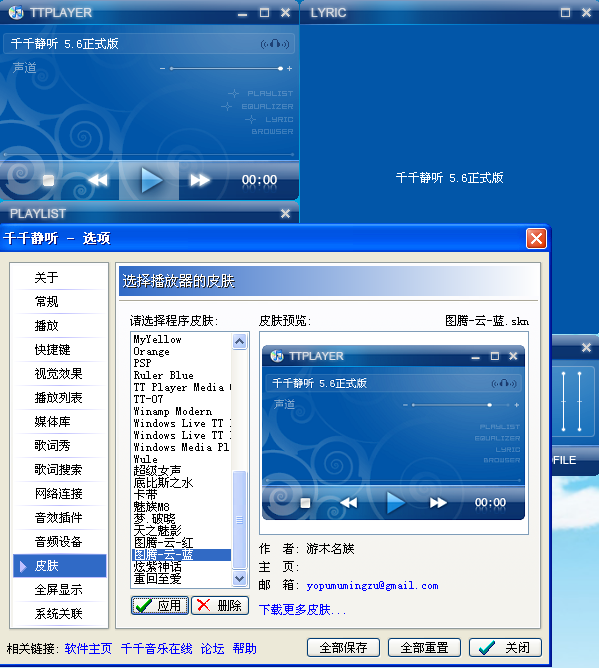Open the 音效插件 options page
Screen dimensions: 599x668
click(x=60, y=518)
